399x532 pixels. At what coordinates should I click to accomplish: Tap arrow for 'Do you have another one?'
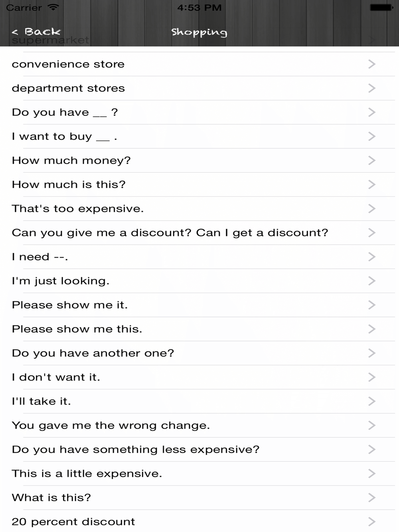coord(372,353)
